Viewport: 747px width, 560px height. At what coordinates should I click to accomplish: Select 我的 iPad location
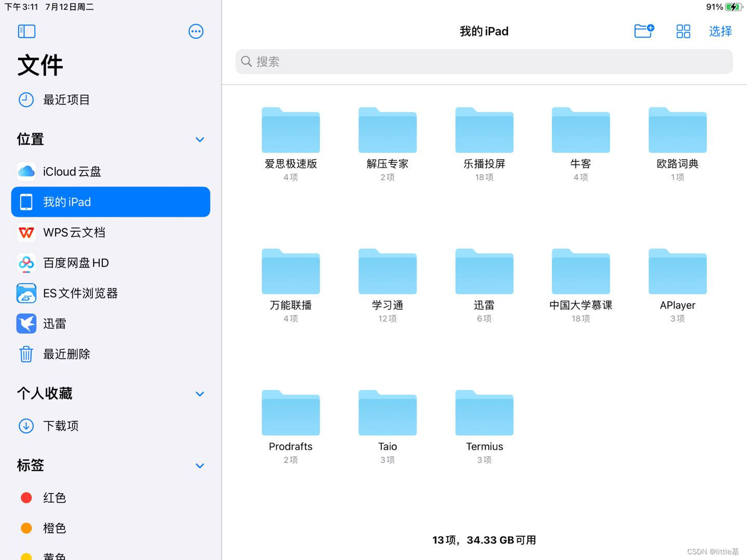[x=110, y=202]
